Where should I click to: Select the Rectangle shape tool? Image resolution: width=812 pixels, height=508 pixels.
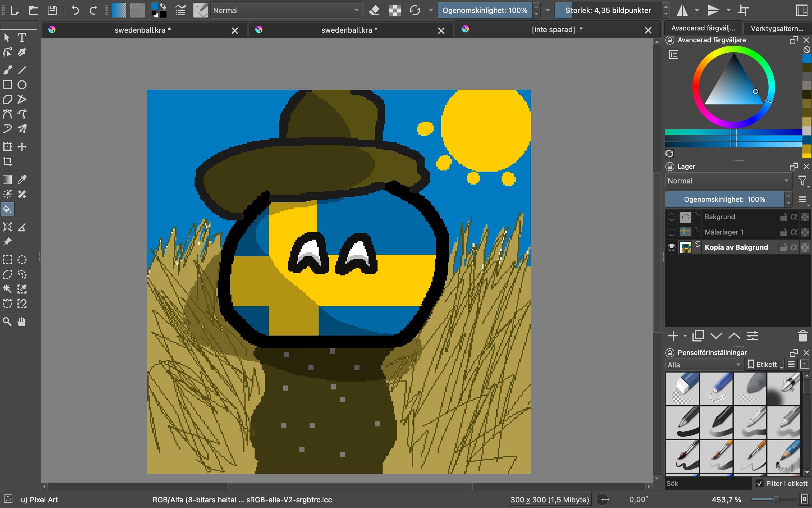coord(7,85)
